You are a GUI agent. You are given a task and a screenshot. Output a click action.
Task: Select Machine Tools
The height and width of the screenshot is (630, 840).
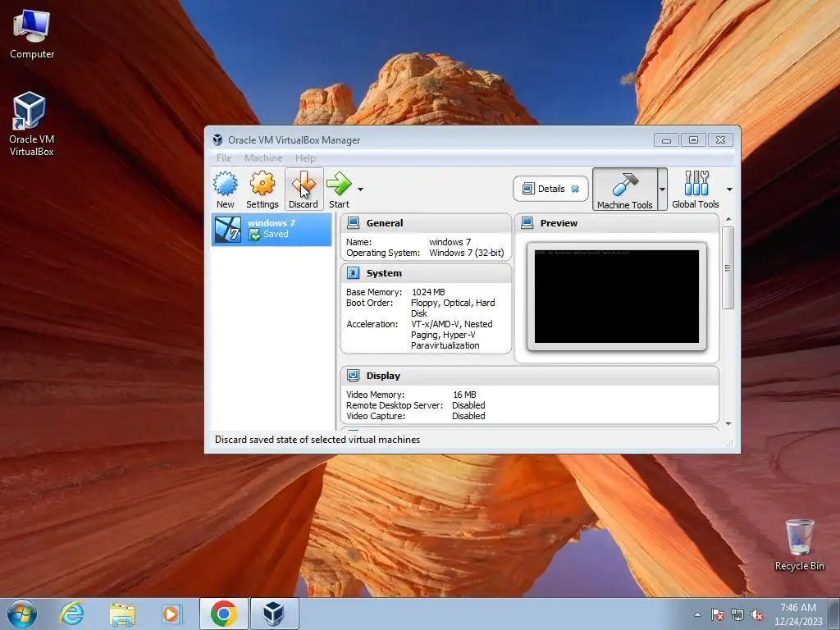pos(624,189)
